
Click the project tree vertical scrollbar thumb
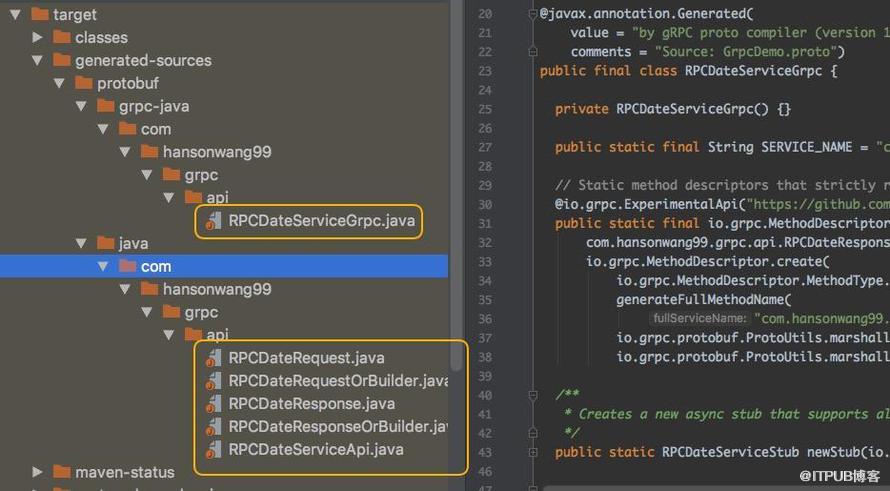[x=456, y=187]
